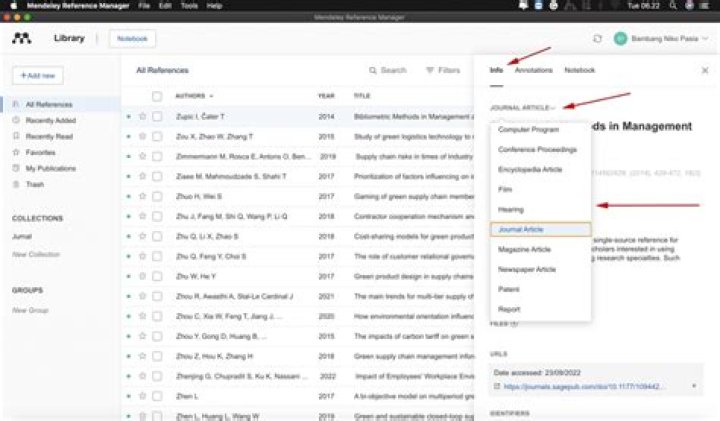Click the Recently Read bookmark icon
The height and width of the screenshot is (421, 720).
click(16, 136)
